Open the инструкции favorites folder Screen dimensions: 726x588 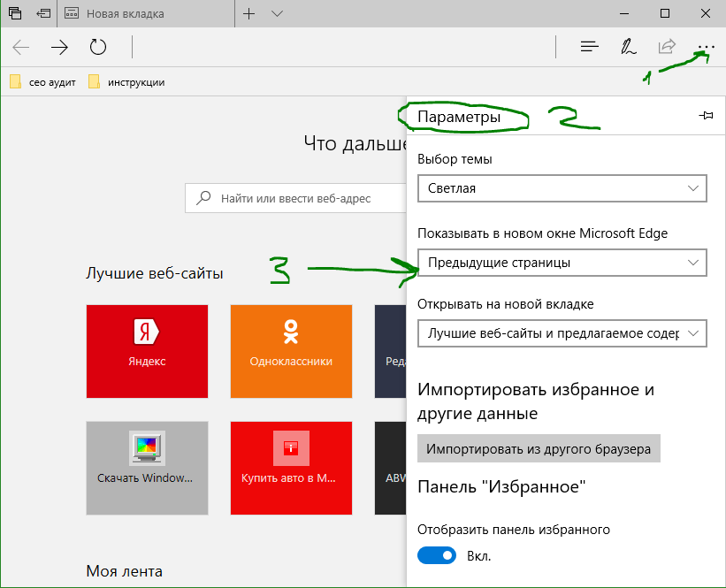[x=126, y=82]
